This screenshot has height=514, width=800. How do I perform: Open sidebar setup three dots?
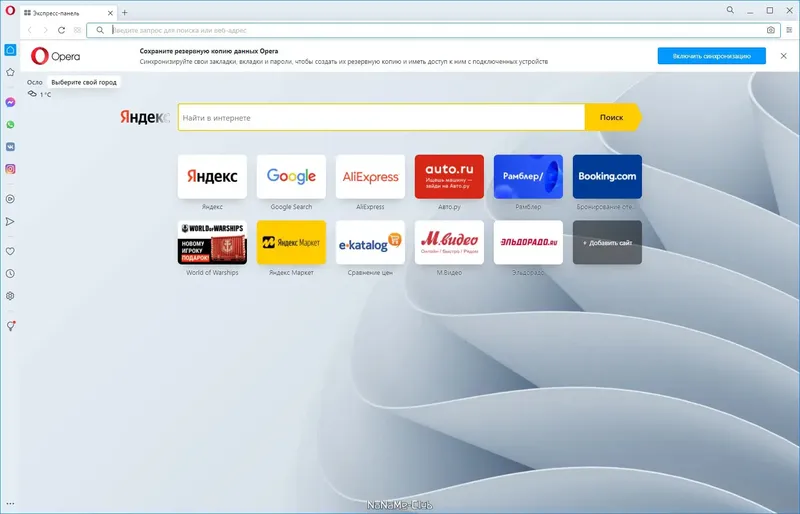(10, 504)
